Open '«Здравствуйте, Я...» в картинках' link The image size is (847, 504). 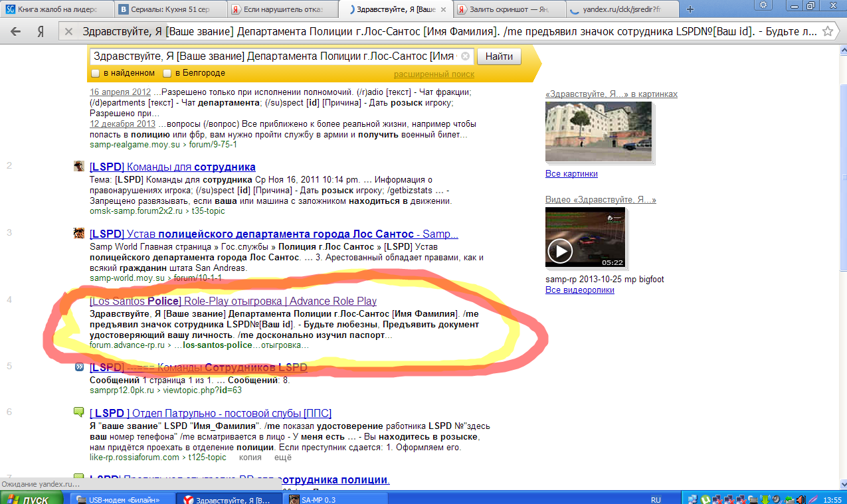click(611, 94)
